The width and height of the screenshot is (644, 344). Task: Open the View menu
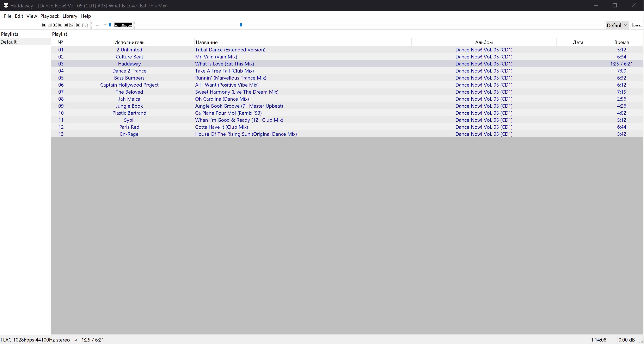31,16
